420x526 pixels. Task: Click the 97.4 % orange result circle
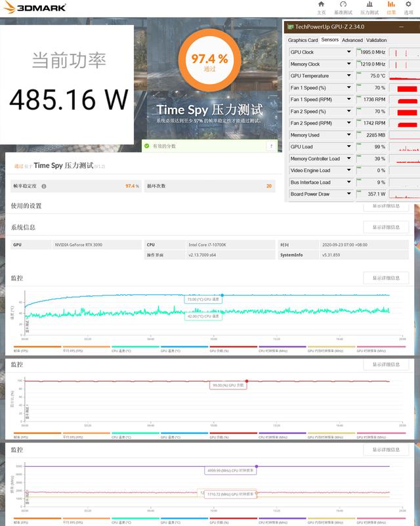tap(209, 60)
